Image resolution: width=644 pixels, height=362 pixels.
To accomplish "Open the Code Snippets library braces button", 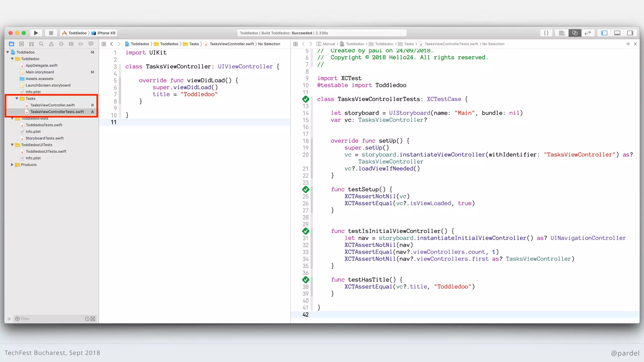I will 546,33.
